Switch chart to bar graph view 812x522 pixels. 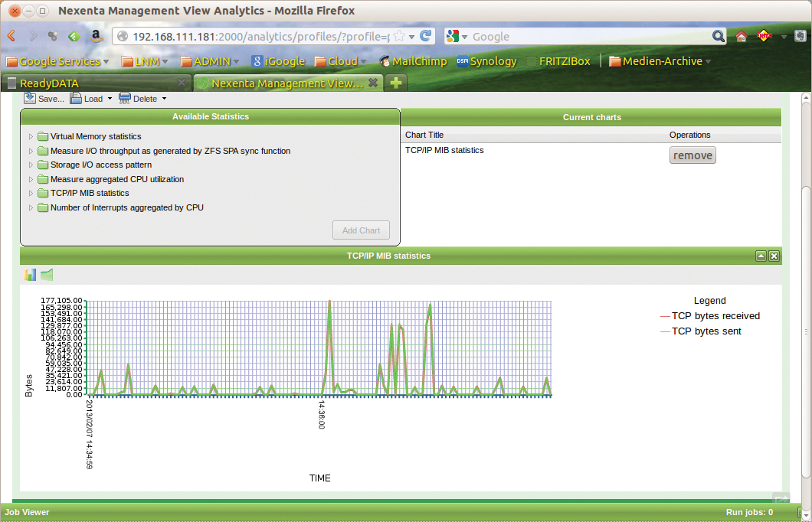tap(30, 275)
